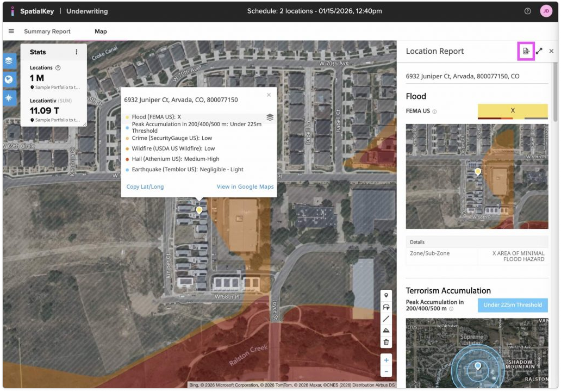Click the Copy Lat/Long link
This screenshot has height=392, width=561.
click(x=145, y=186)
